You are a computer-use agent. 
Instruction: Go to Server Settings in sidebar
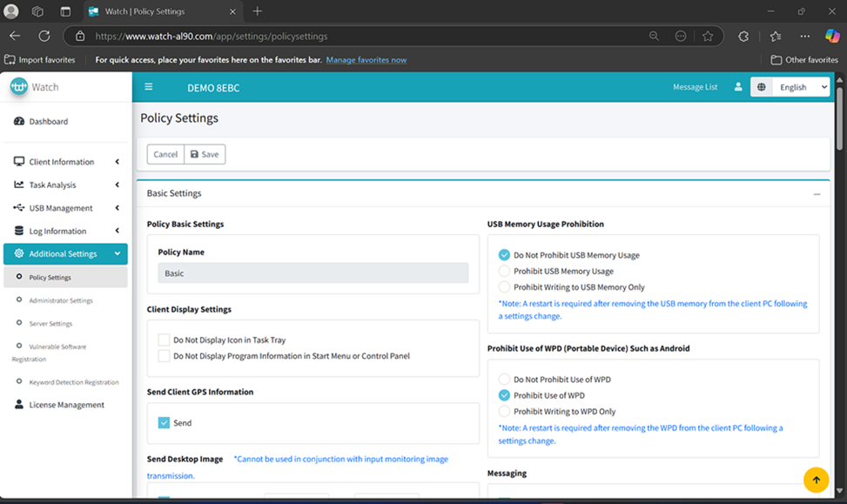click(50, 324)
